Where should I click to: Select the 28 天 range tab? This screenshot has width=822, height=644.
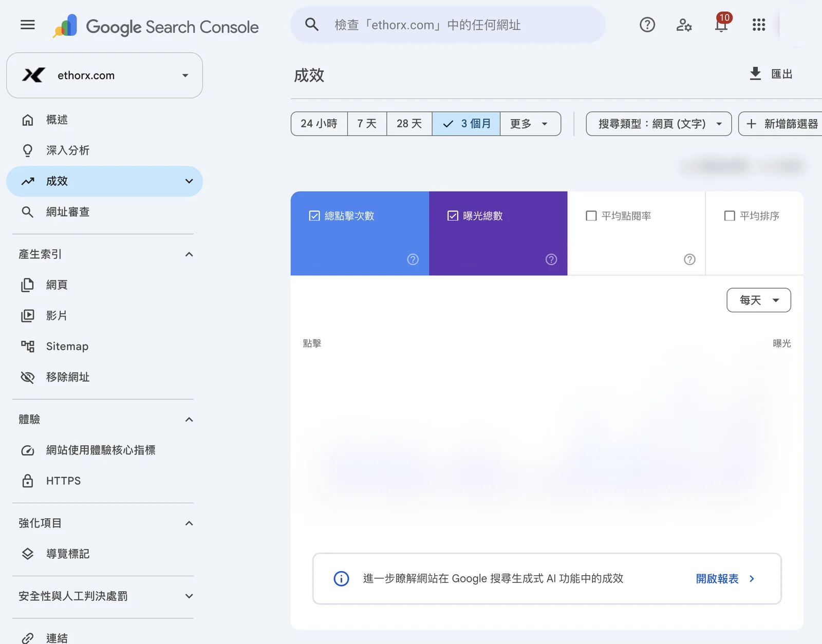(x=409, y=124)
